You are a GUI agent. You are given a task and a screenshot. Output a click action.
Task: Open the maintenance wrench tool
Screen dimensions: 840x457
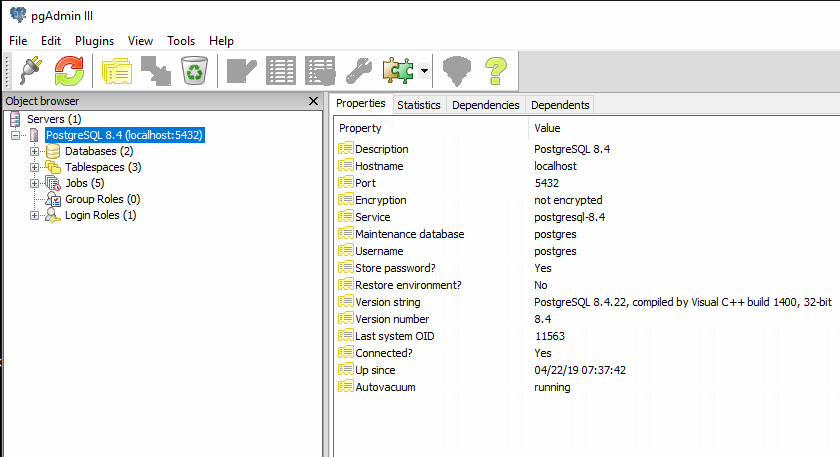click(x=359, y=71)
